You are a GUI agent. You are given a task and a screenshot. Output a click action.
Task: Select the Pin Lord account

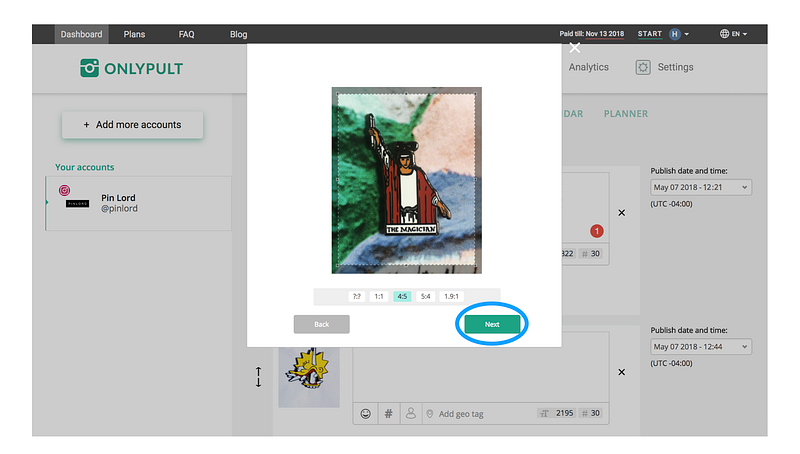(138, 203)
